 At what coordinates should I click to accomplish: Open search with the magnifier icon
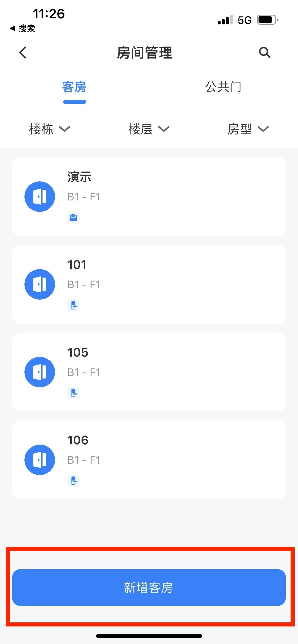264,53
